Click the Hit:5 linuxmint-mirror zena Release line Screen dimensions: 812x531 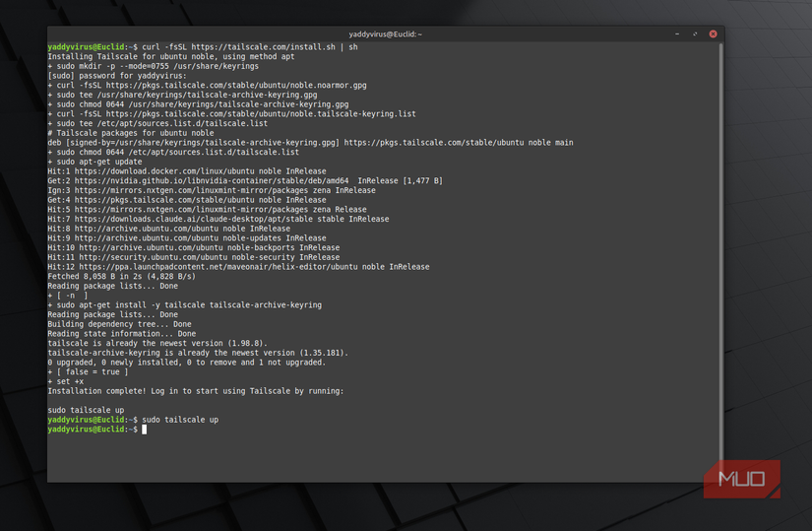point(207,210)
